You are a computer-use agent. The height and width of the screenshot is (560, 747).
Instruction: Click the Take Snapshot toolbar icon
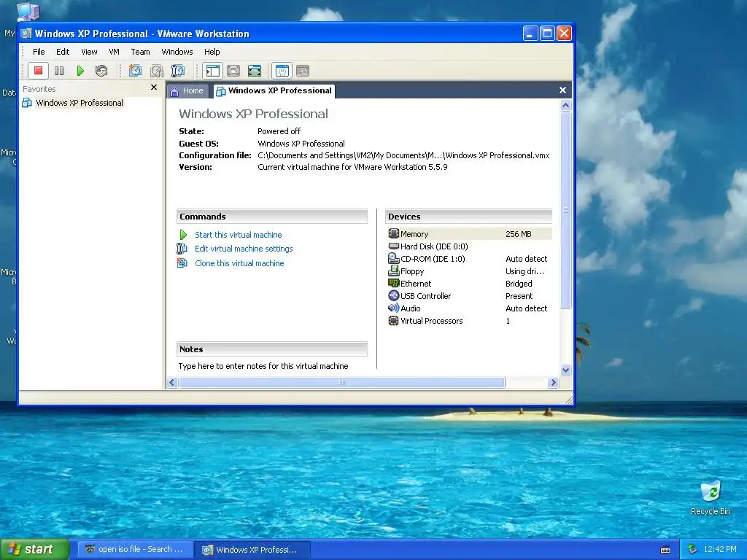coord(135,71)
